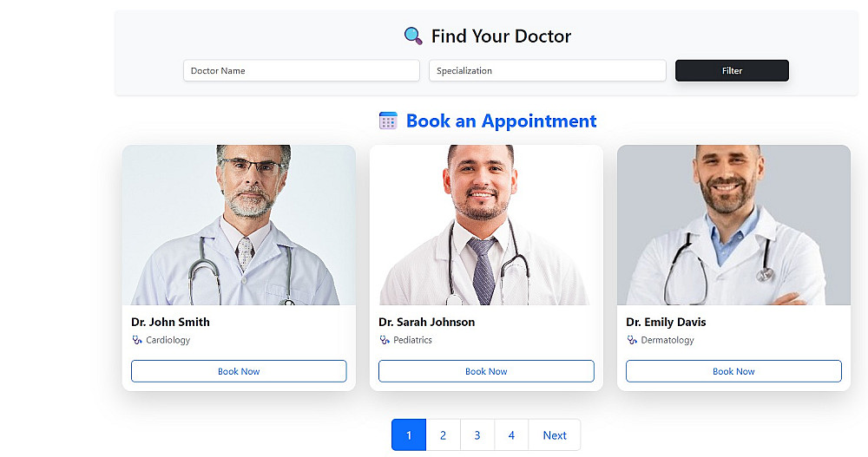Click the stethoscope icon next to Pediatrics

tap(385, 340)
